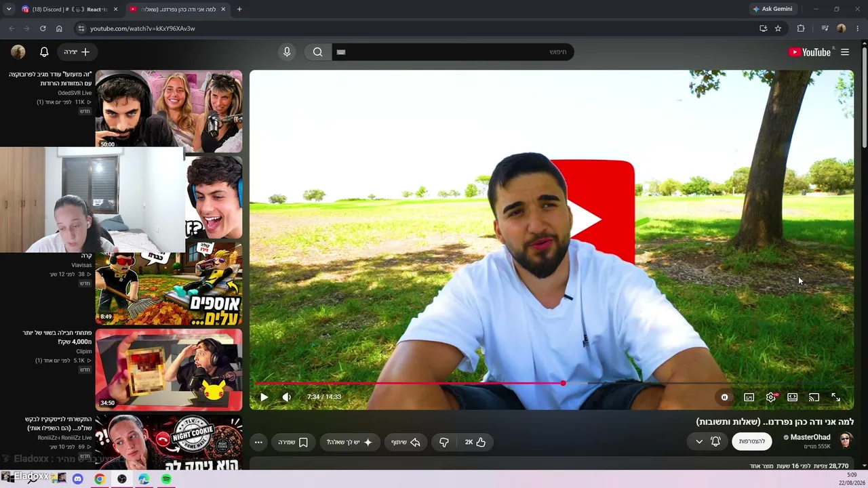
Task: Bookmark this page with the star icon
Action: pos(778,28)
